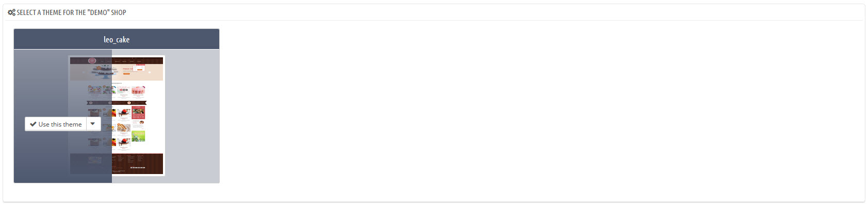
Task: Click the light gray area right of preview
Action: click(192, 116)
